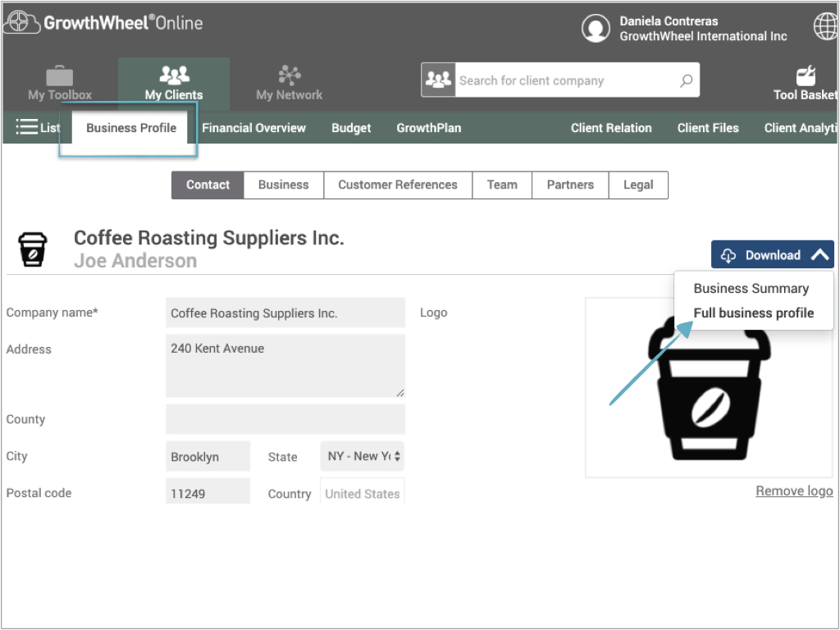
Task: Open the Budget tab
Action: tap(351, 127)
